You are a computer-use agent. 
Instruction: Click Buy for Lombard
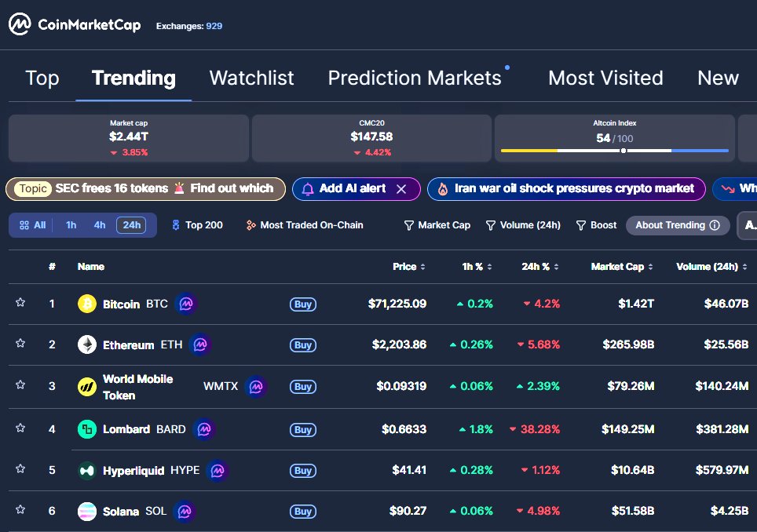pyautogui.click(x=302, y=430)
